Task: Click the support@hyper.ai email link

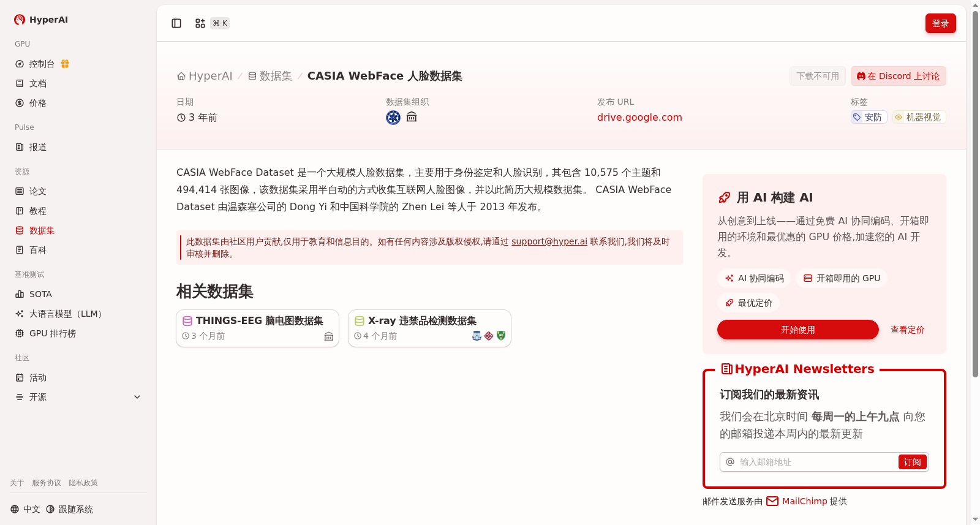Action: (549, 241)
